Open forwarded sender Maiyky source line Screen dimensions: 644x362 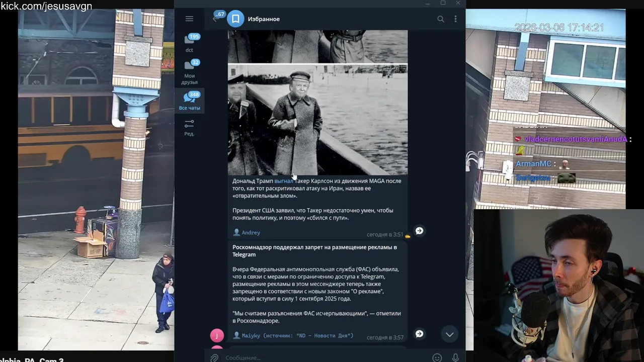tap(293, 335)
